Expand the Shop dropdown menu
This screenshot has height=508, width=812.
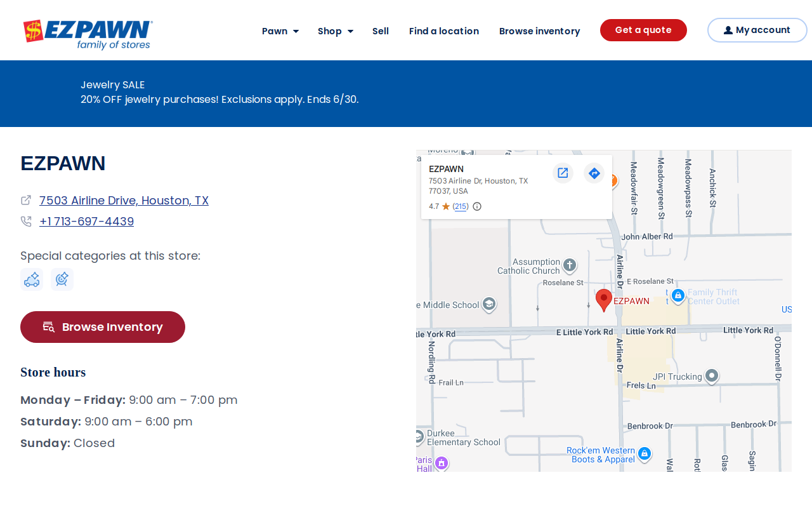[x=336, y=31]
